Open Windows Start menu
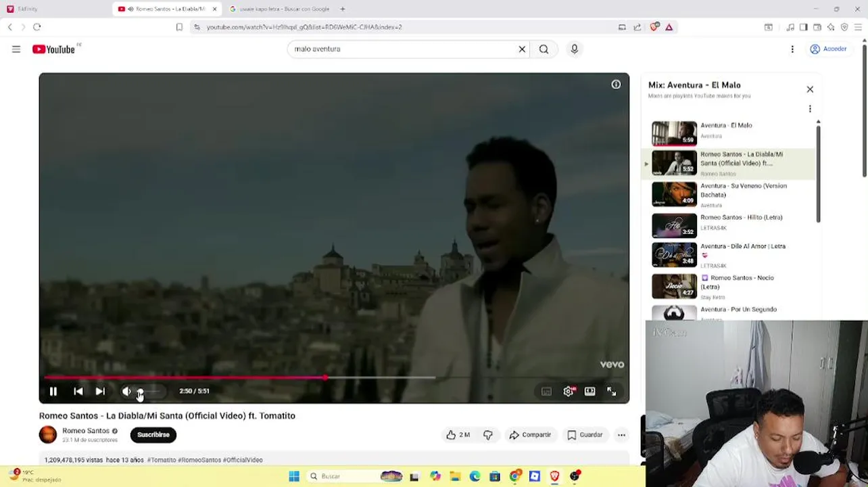Image resolution: width=868 pixels, height=487 pixels. click(x=294, y=476)
